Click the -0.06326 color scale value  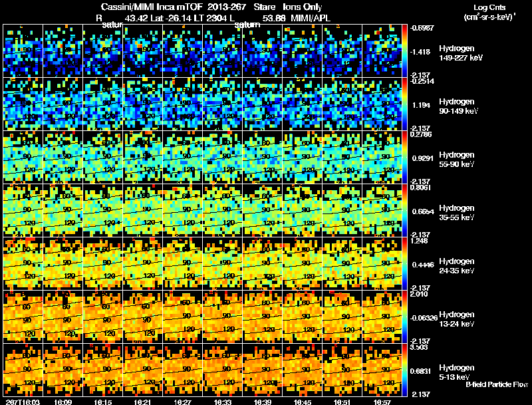[x=424, y=318]
